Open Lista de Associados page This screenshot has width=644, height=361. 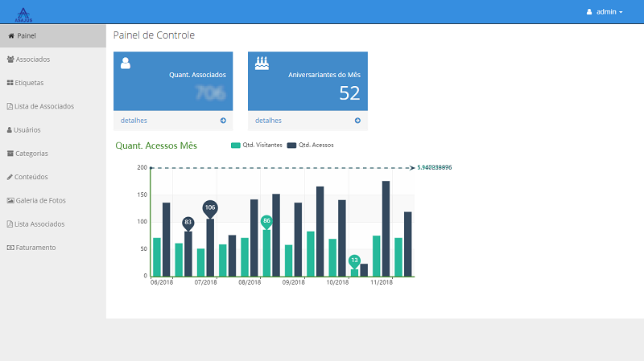(x=53, y=106)
